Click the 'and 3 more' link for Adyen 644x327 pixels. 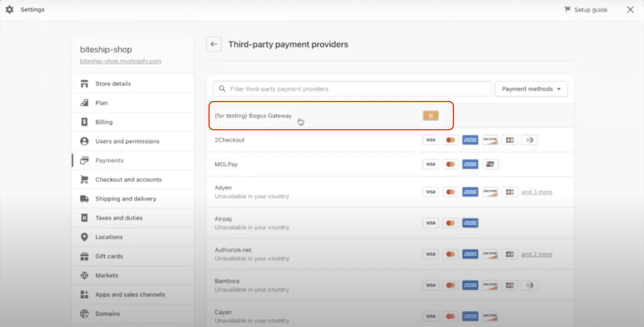[537, 192]
